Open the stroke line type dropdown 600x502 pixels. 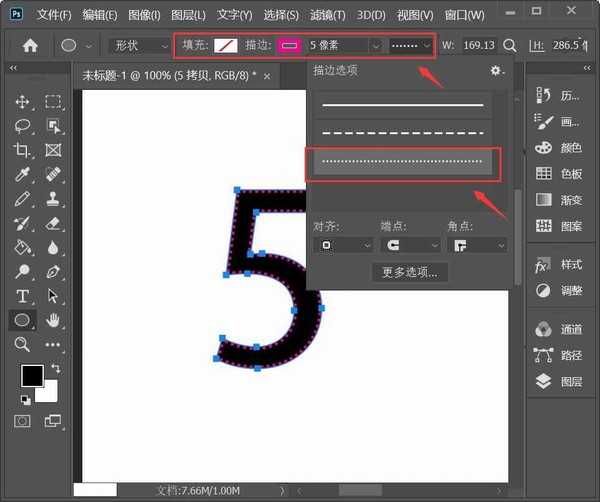(x=411, y=46)
